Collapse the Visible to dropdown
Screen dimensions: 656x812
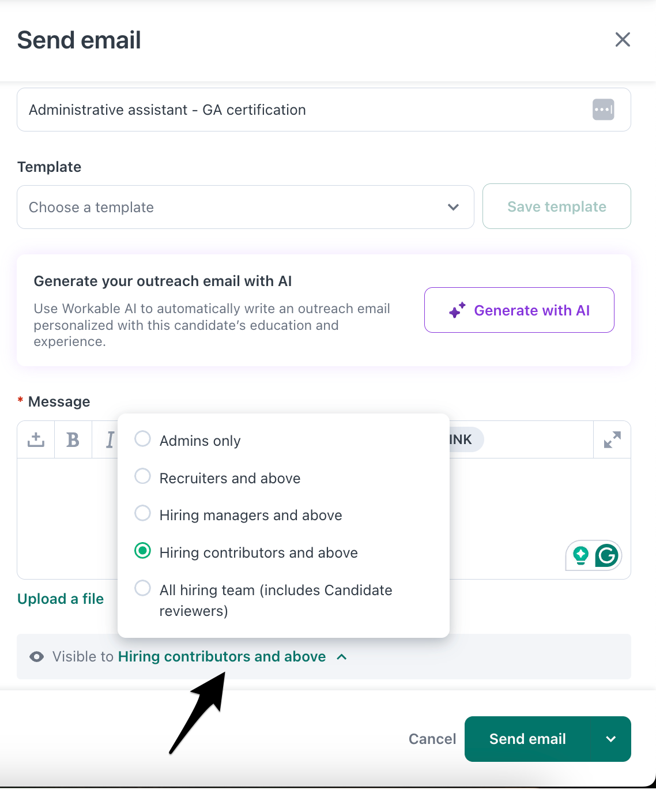tap(341, 657)
